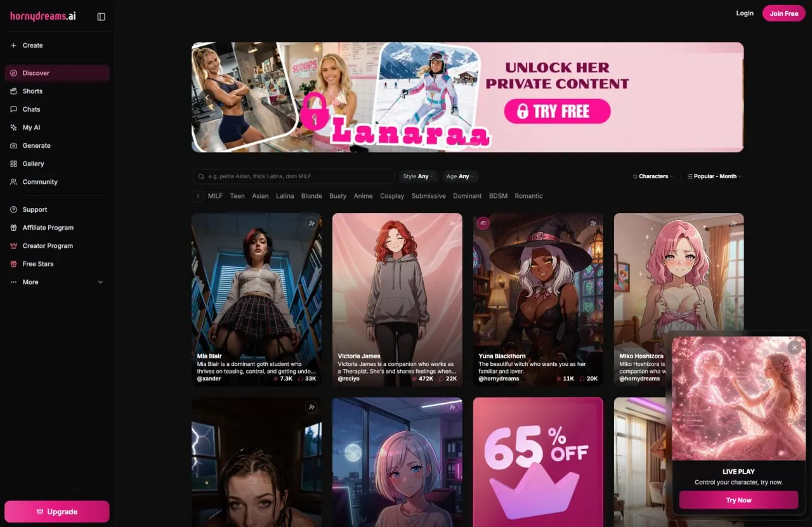
Task: Click the Upgrade button
Action: [57, 511]
